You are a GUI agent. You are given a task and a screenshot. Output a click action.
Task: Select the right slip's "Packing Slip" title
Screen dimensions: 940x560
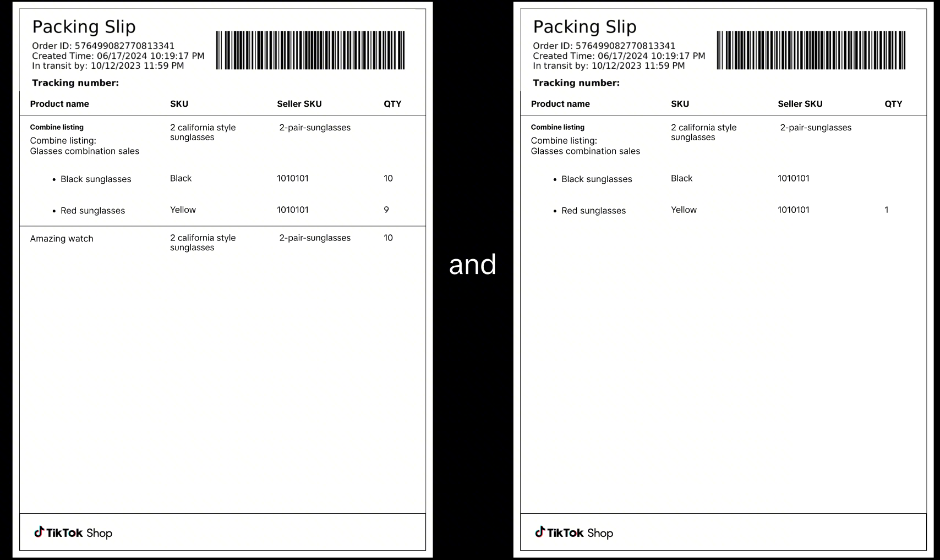[584, 26]
